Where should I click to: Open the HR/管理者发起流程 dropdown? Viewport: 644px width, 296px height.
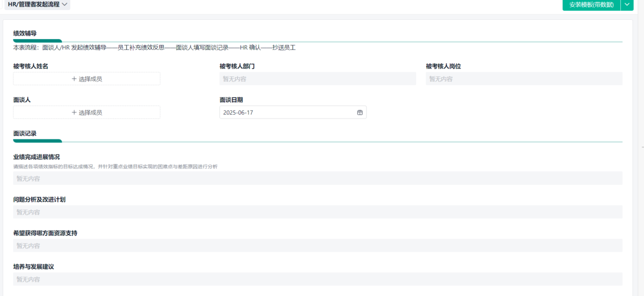(x=37, y=4)
